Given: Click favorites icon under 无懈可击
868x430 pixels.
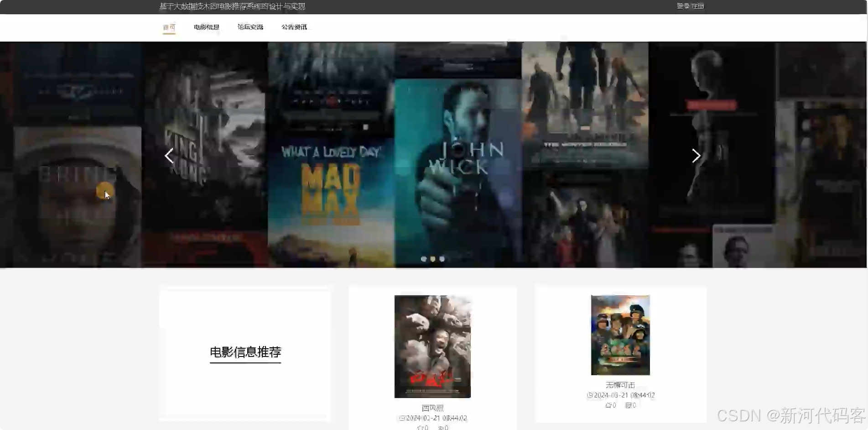Looking at the screenshot, I should point(628,405).
